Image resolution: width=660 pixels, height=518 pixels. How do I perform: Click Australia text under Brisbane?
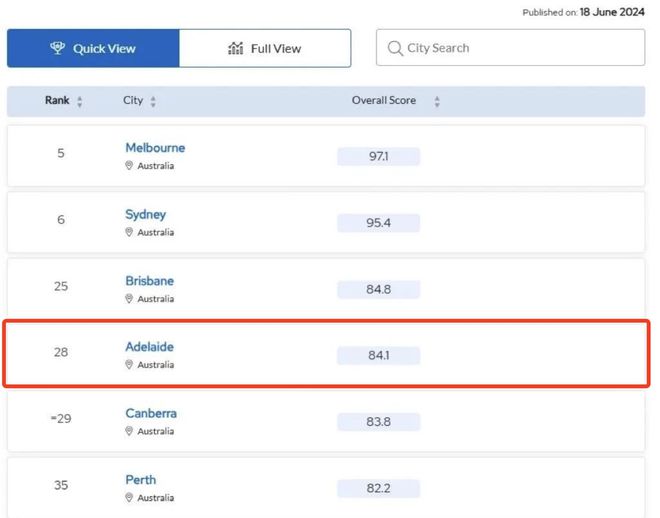point(156,299)
